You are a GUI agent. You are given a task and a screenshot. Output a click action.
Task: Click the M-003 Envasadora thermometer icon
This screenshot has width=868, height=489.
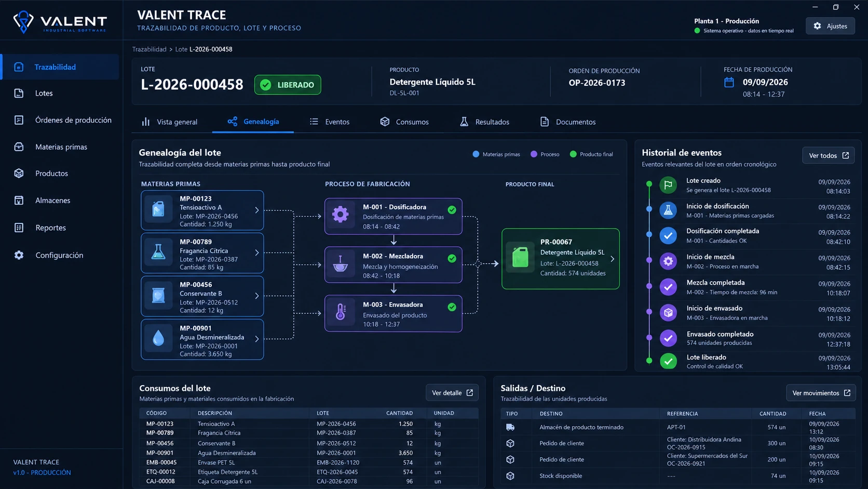341,312
